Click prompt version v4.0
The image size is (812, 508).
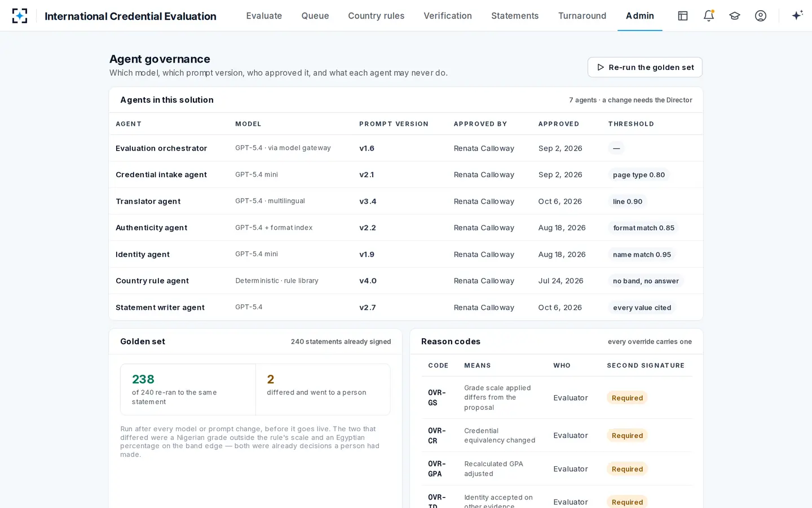point(368,281)
